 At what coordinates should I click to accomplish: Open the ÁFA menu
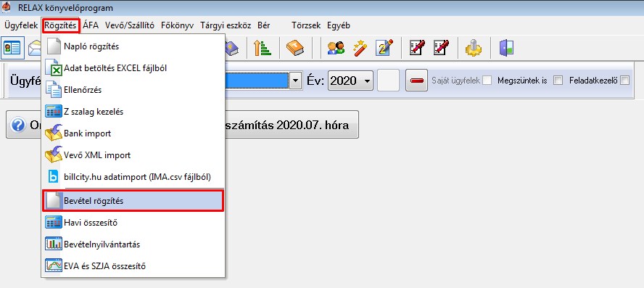91,25
